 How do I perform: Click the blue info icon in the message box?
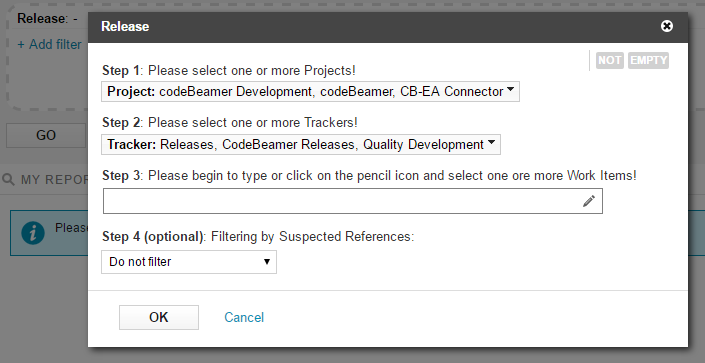click(x=33, y=233)
